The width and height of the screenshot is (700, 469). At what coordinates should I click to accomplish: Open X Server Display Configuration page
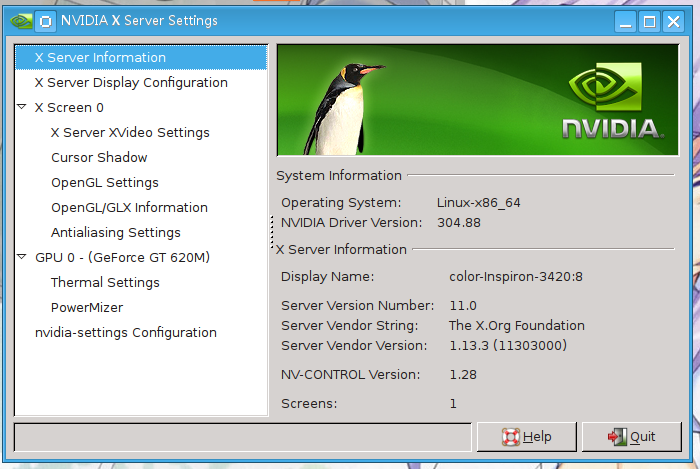coord(131,83)
